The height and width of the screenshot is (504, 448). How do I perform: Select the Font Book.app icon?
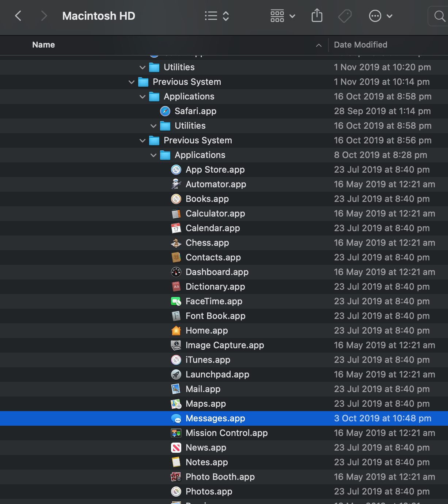176,316
